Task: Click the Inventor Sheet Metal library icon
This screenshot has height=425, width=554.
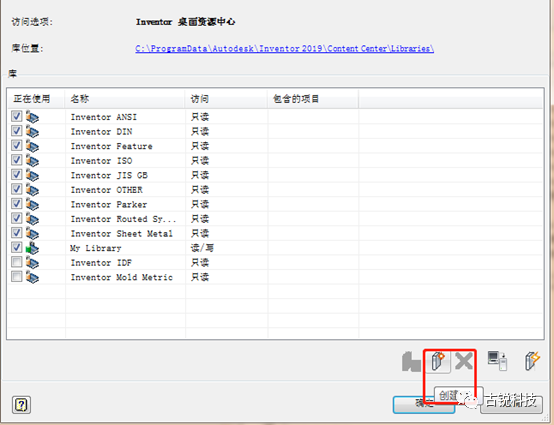Action: [32, 234]
